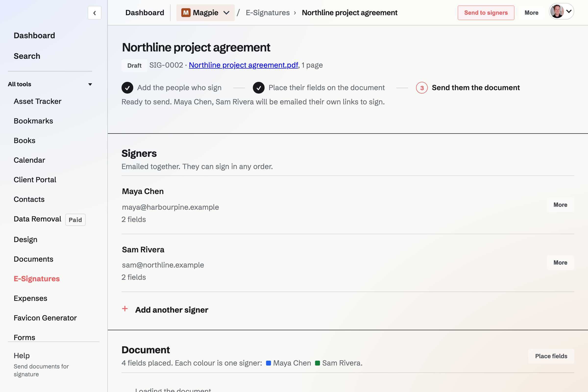Click the Draft status badge
The image size is (588, 392).
click(x=134, y=65)
